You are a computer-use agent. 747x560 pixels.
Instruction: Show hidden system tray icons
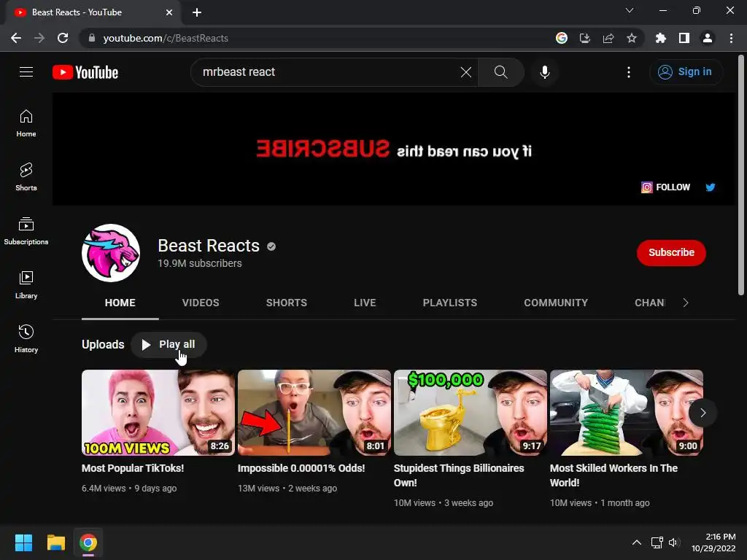click(636, 542)
